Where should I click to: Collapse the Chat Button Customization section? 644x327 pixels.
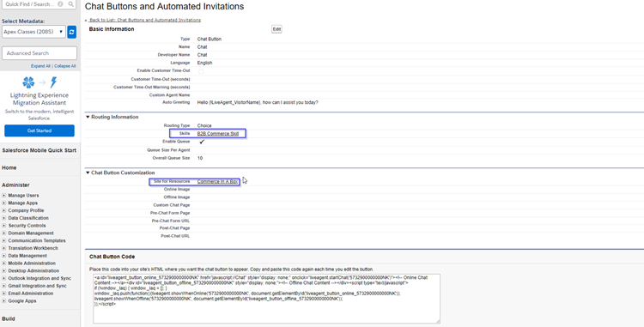(88, 173)
